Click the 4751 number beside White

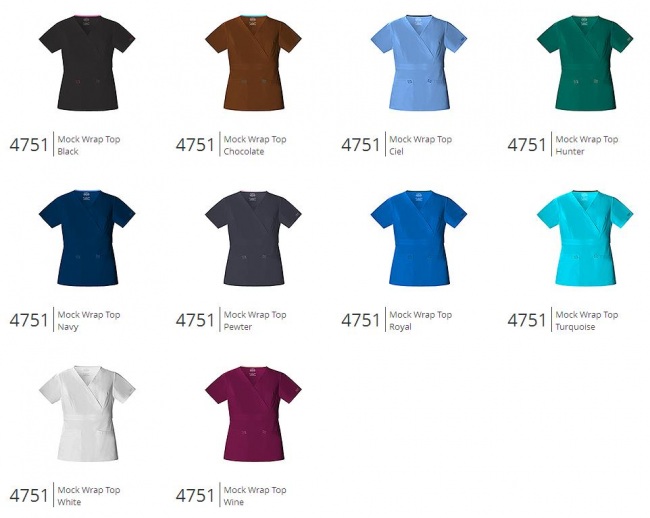click(x=29, y=496)
